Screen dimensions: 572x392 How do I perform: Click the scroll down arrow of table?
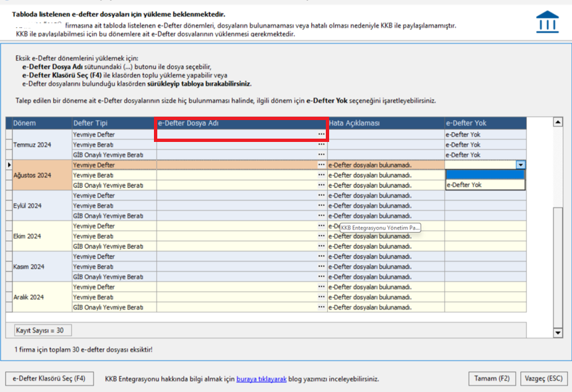pyautogui.click(x=558, y=332)
